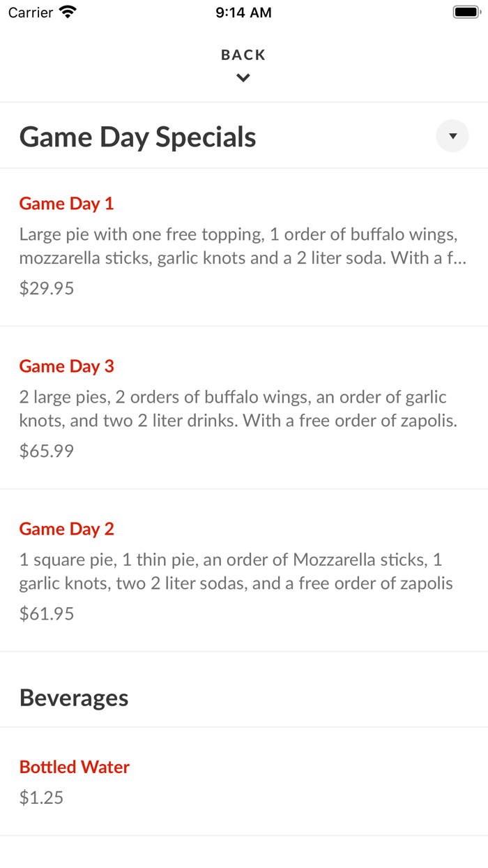
Task: Tap the $29.95 price for Game Day 1
Action: pos(46,287)
